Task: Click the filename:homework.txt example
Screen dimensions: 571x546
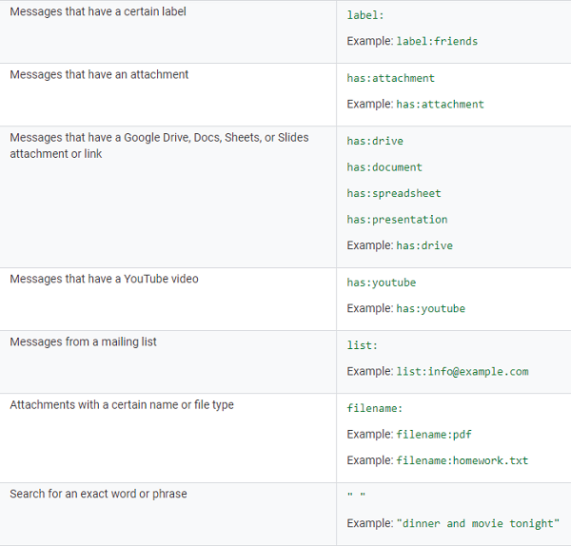Action: (462, 461)
